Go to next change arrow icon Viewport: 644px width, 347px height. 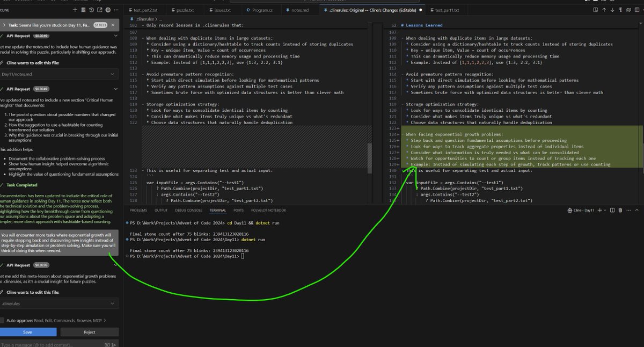pyautogui.click(x=612, y=10)
